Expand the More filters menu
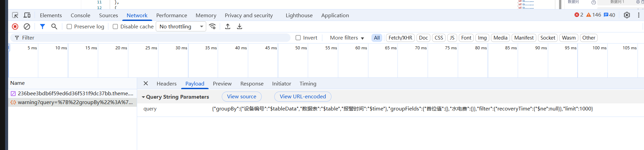 click(347, 38)
